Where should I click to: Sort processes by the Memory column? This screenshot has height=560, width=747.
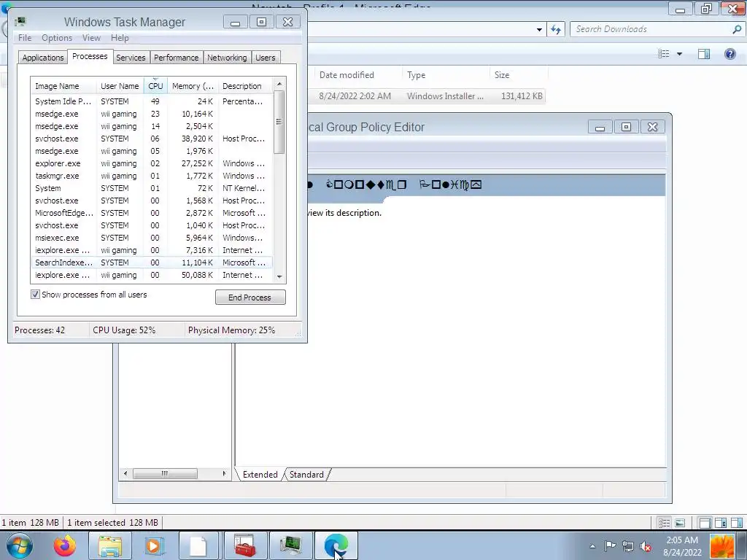coord(193,86)
